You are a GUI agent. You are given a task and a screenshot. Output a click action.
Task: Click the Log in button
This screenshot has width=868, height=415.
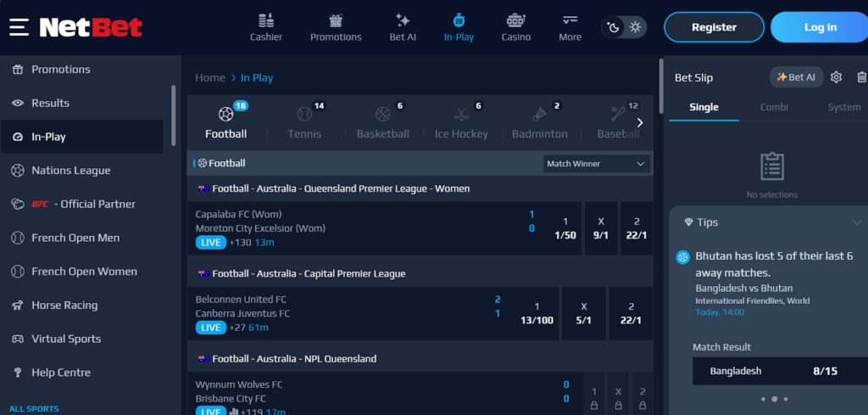(x=819, y=27)
